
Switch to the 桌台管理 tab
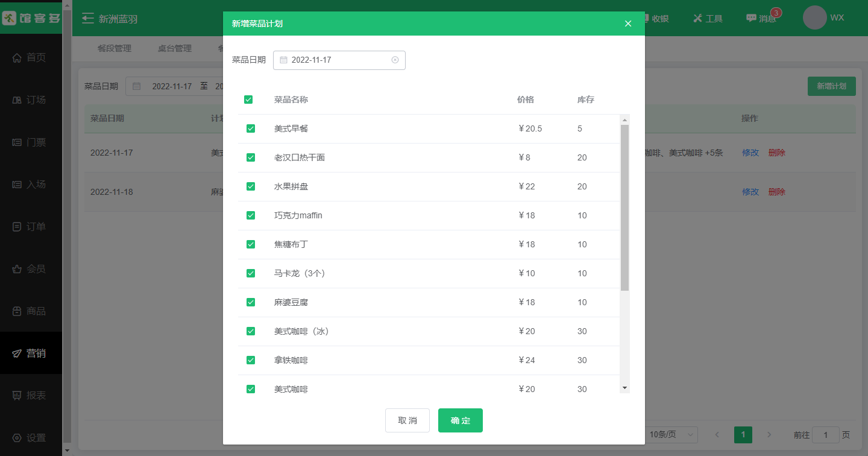click(174, 48)
